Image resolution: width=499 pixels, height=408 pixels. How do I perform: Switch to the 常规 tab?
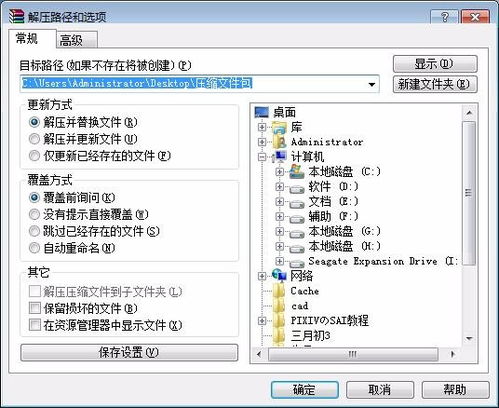pyautogui.click(x=32, y=39)
